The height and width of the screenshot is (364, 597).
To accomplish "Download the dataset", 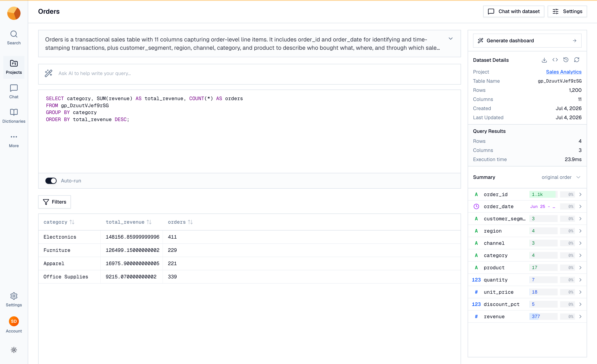I will [544, 60].
